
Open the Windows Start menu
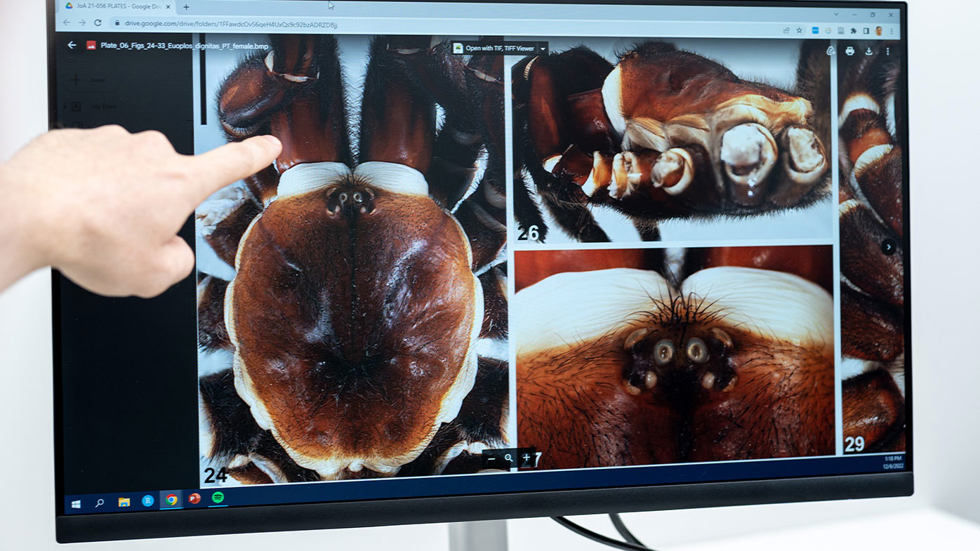pos(76,504)
